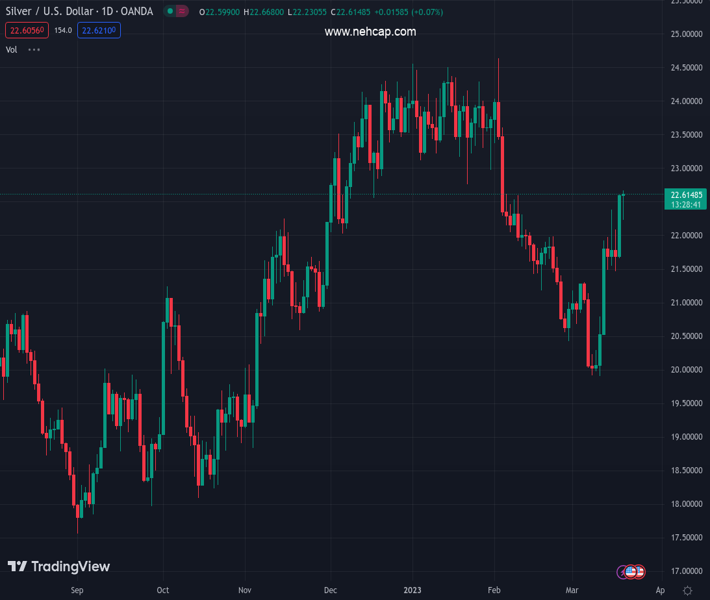Click the Nov label on time axis
710x600 pixels.
(x=245, y=590)
